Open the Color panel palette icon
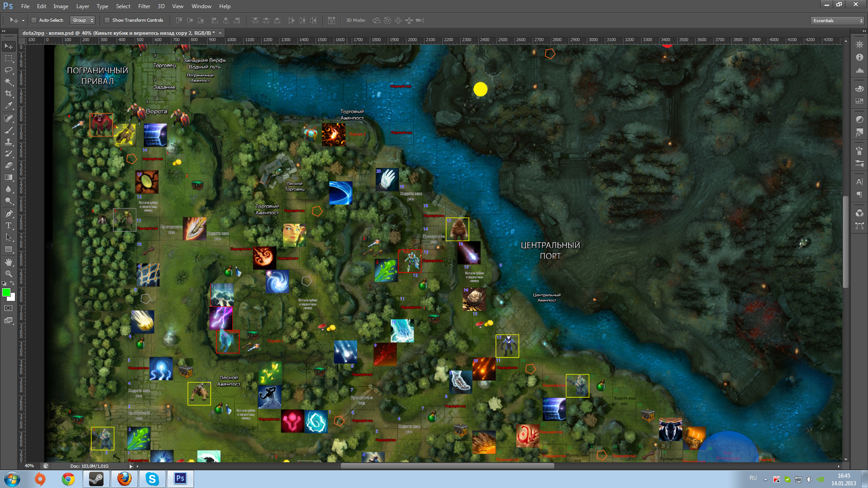The image size is (868, 488). coord(859,89)
